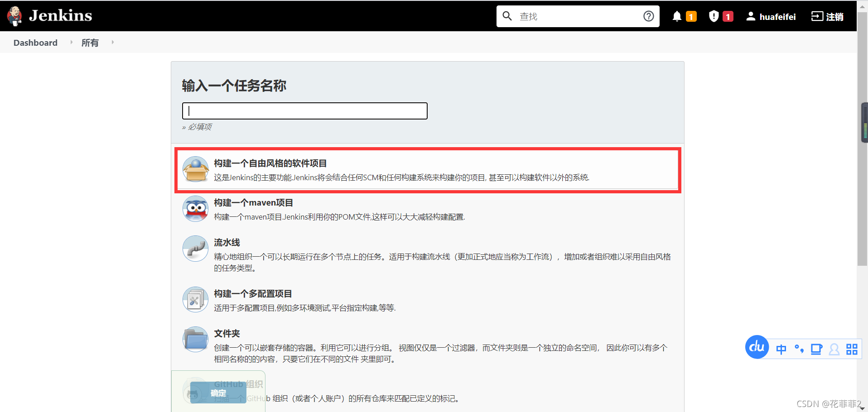The image size is (868, 412).
Task: Open the search help question icon
Action: [649, 16]
